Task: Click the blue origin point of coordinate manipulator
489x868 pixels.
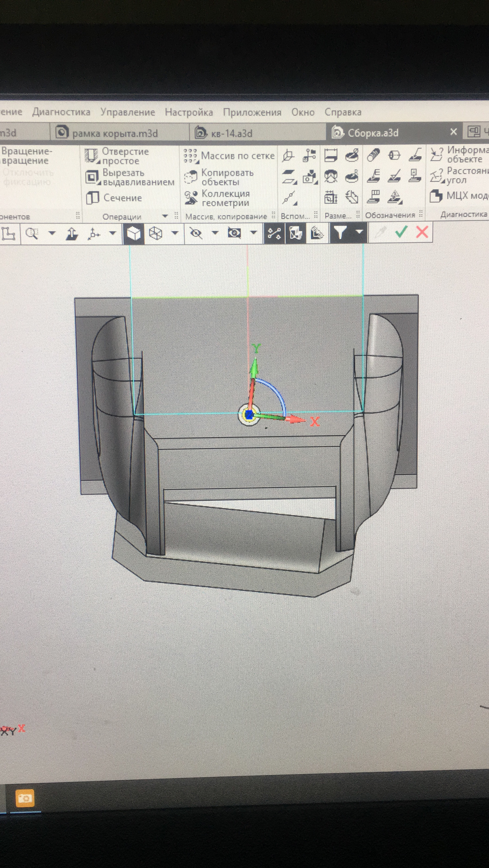Action: pyautogui.click(x=249, y=415)
